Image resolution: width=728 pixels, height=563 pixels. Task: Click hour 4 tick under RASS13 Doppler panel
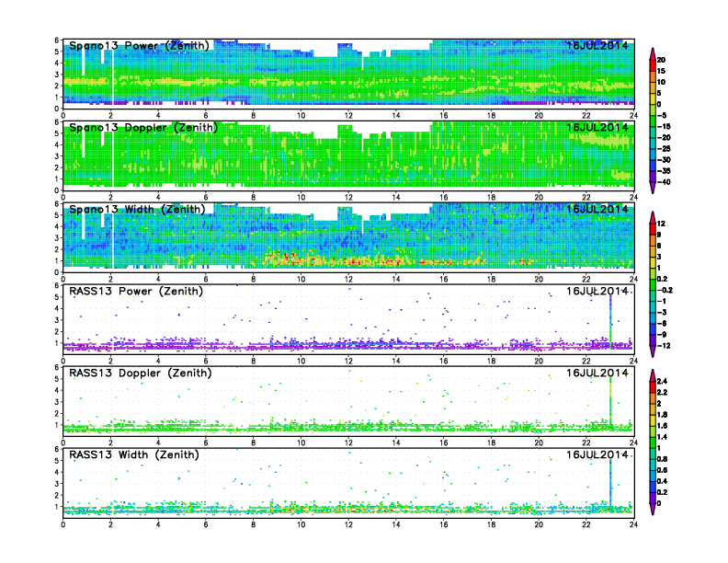(158, 442)
